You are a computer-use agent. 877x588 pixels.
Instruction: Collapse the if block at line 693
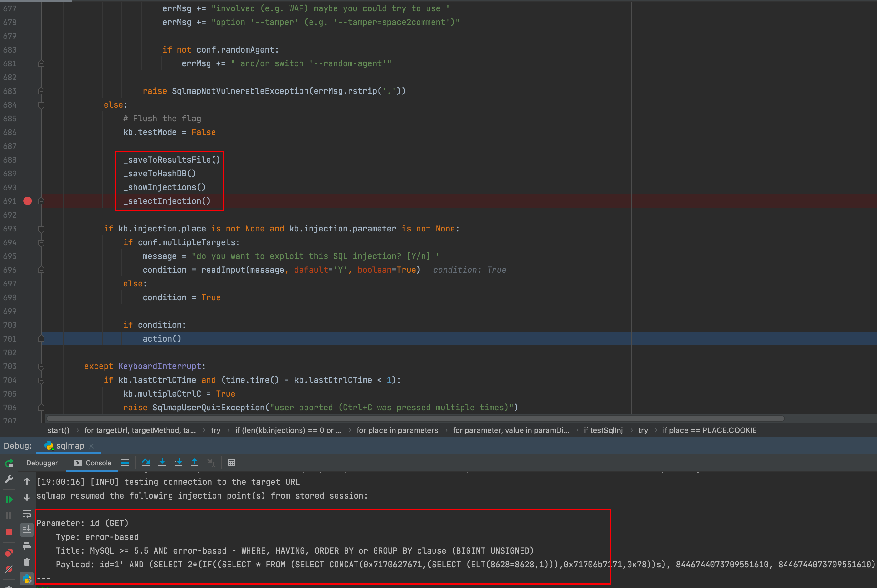click(41, 229)
